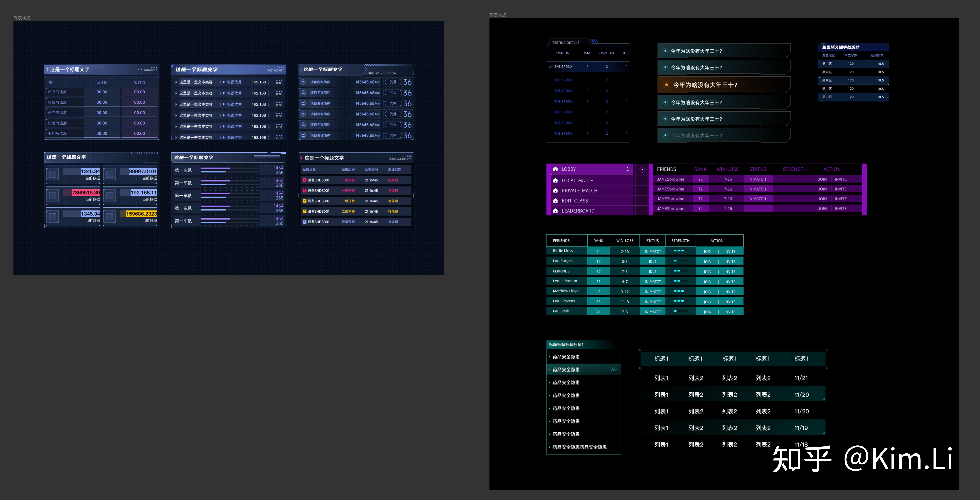Click the circular play icon beside the LOBBY header
980x500 pixels.
click(x=642, y=169)
